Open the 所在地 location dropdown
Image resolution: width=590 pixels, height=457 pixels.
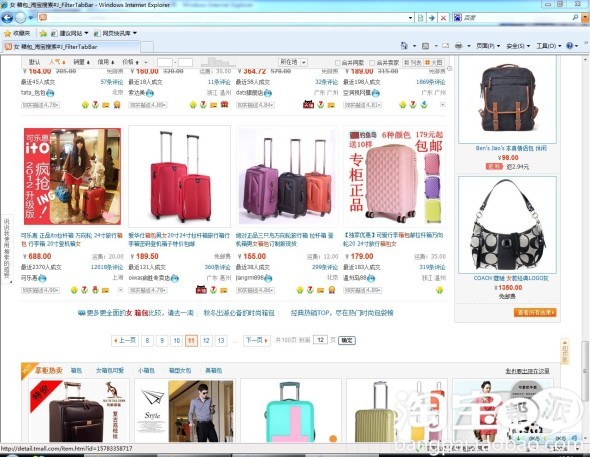293,62
